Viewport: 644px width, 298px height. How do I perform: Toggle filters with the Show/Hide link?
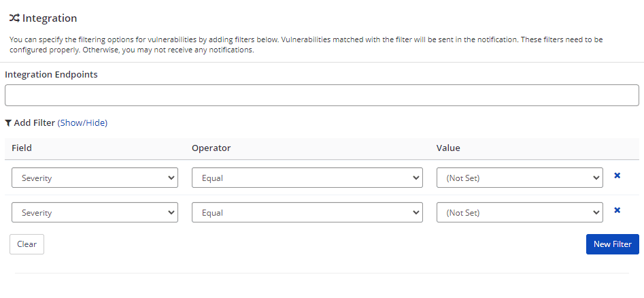click(x=82, y=123)
